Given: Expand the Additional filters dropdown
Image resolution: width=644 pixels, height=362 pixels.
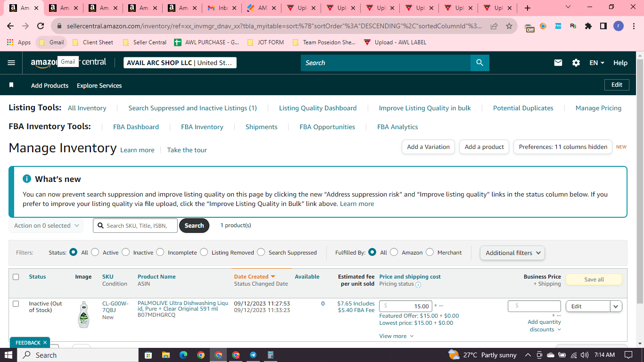Looking at the screenshot, I should click(x=512, y=253).
